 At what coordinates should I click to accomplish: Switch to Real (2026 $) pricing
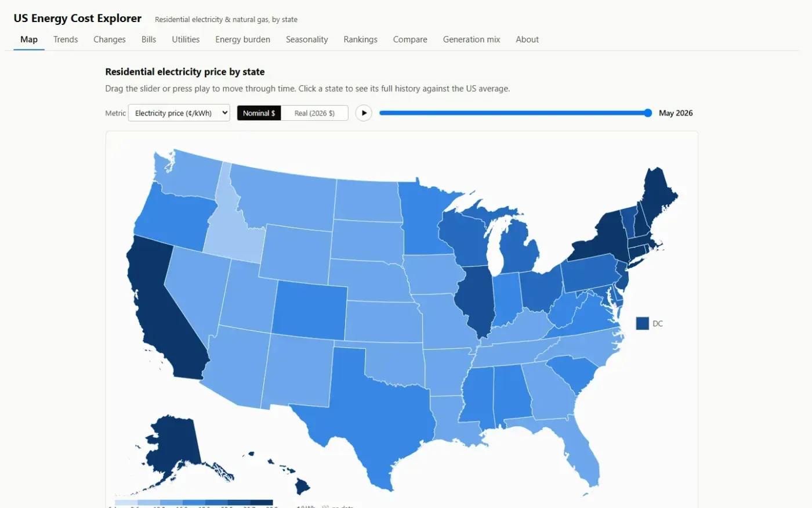click(314, 113)
